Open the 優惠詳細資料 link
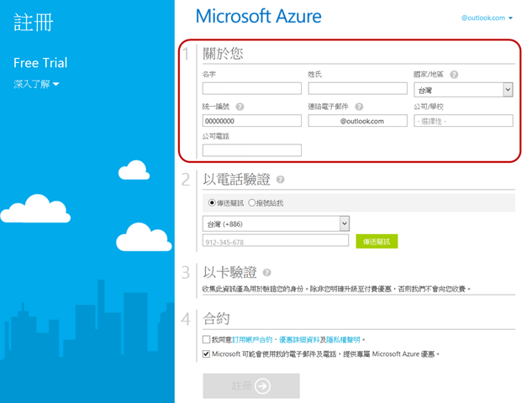The image size is (532, 403). point(299,340)
